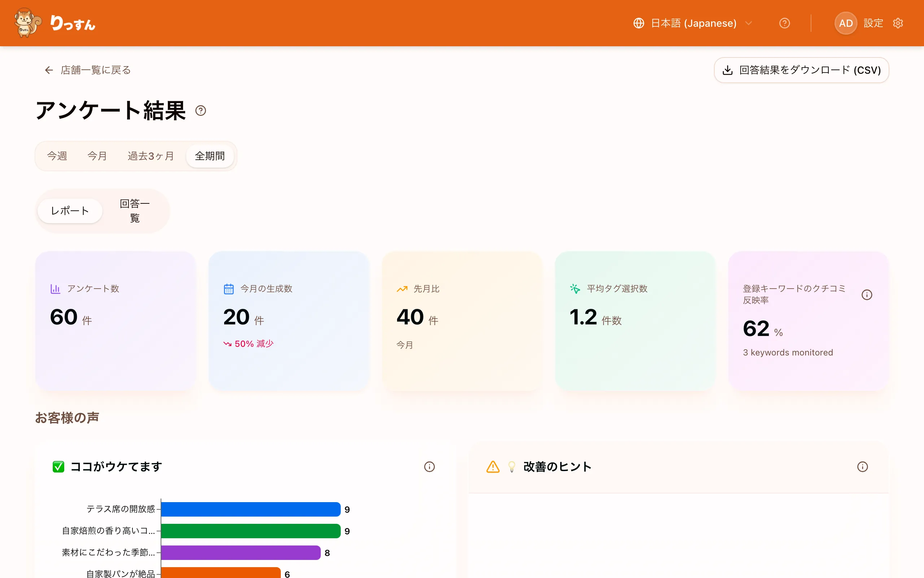The width and height of the screenshot is (924, 578).
Task: Click the 62 % reflection rate value
Action: pos(763,329)
